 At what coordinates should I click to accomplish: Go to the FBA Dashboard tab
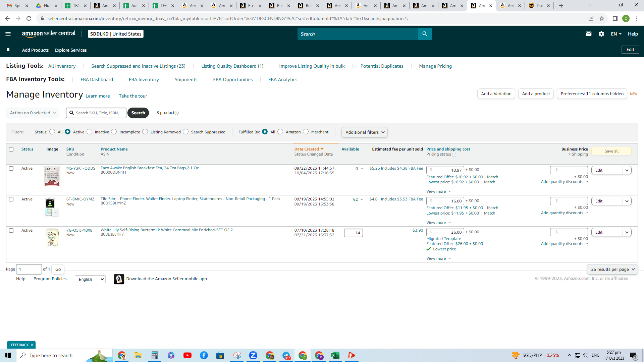(x=97, y=80)
